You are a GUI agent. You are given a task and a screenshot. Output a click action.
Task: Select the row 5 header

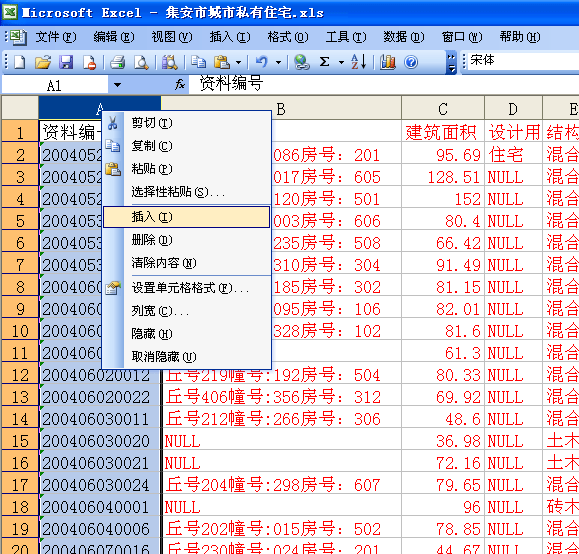click(x=20, y=220)
